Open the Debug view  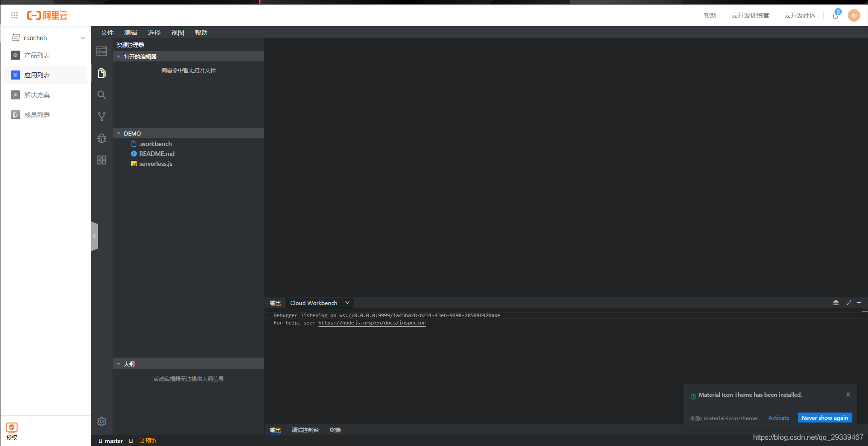point(102,138)
